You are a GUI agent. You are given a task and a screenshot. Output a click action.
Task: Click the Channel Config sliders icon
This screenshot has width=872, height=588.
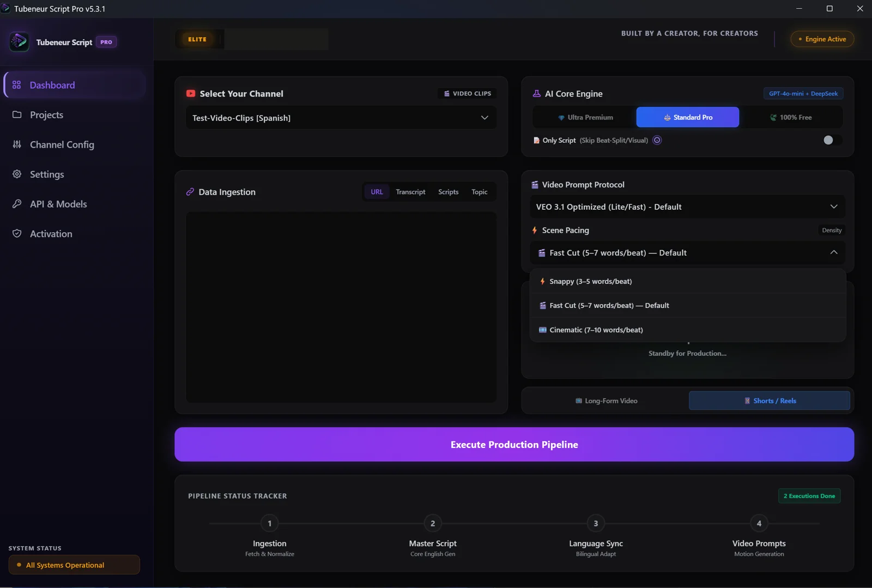(x=17, y=144)
